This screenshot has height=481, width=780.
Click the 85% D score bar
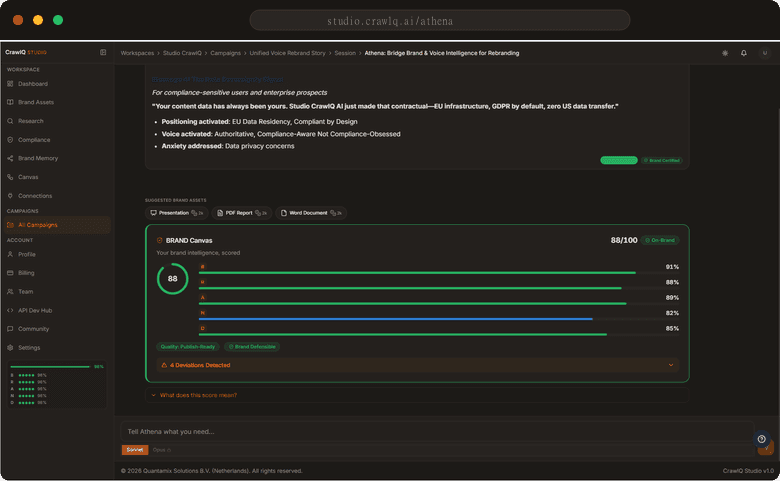click(439, 332)
